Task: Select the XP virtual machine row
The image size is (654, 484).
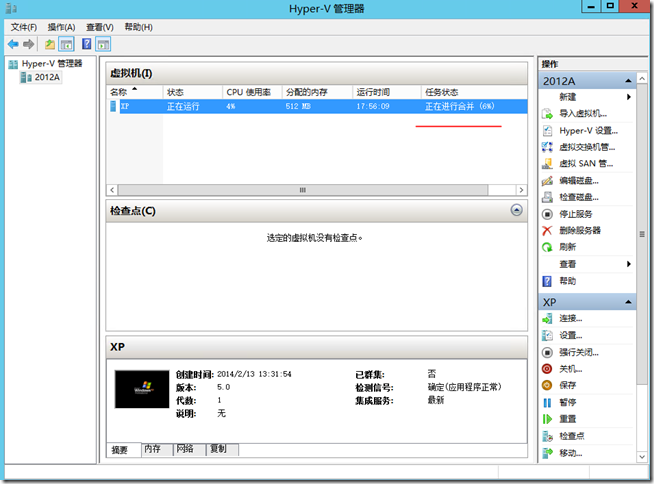Action: pos(317,106)
